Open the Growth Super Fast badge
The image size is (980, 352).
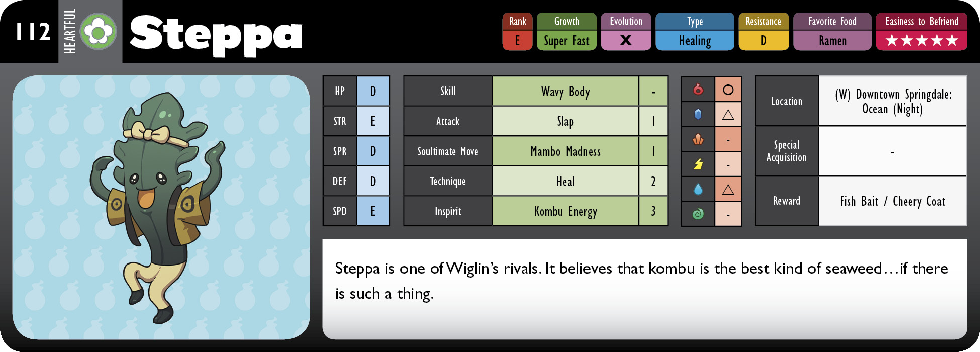click(x=566, y=31)
